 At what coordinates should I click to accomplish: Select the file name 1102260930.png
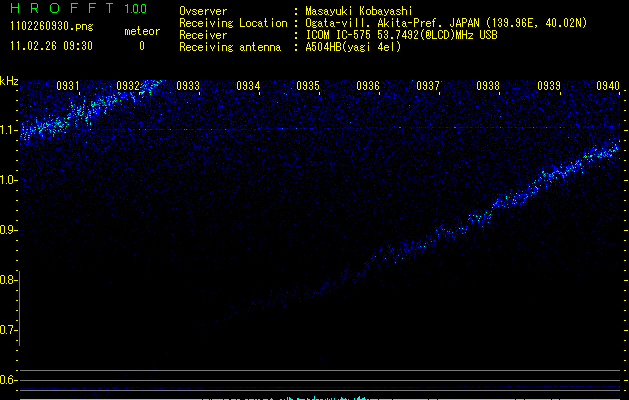tap(52, 27)
